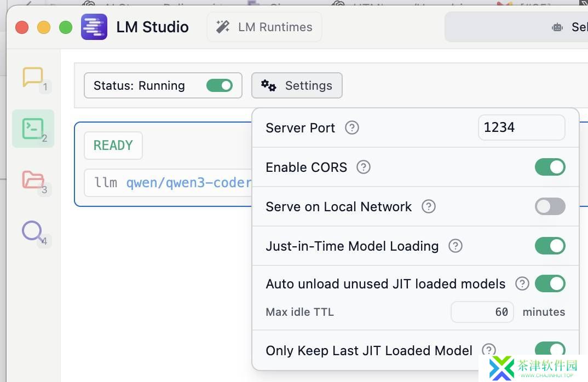Click the robot icon in model selector
588x382 pixels.
[x=557, y=27]
